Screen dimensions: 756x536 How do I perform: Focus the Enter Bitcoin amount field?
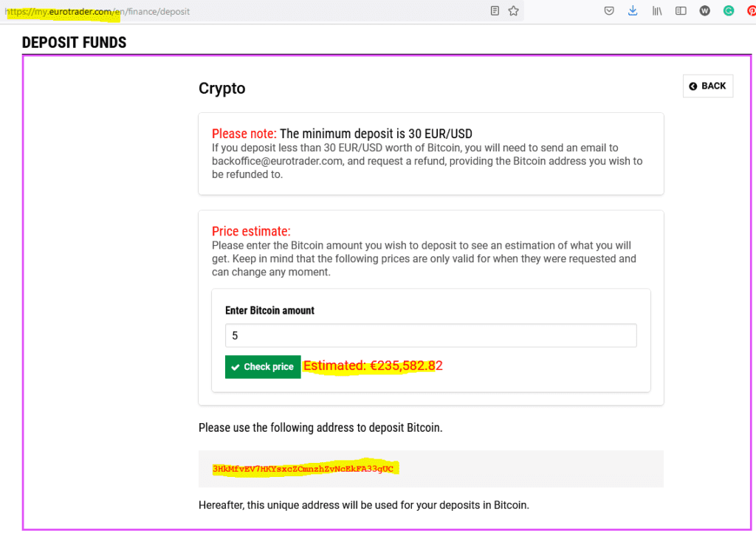click(430, 335)
